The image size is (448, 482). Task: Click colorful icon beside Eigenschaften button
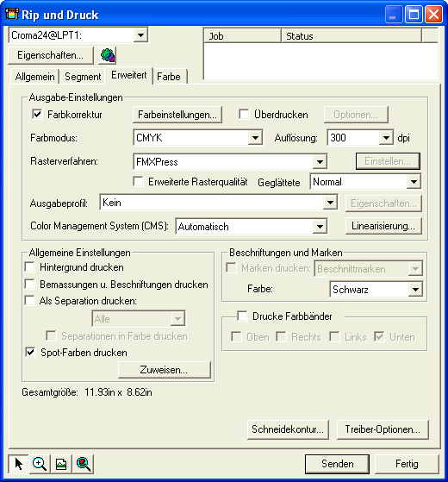point(107,55)
